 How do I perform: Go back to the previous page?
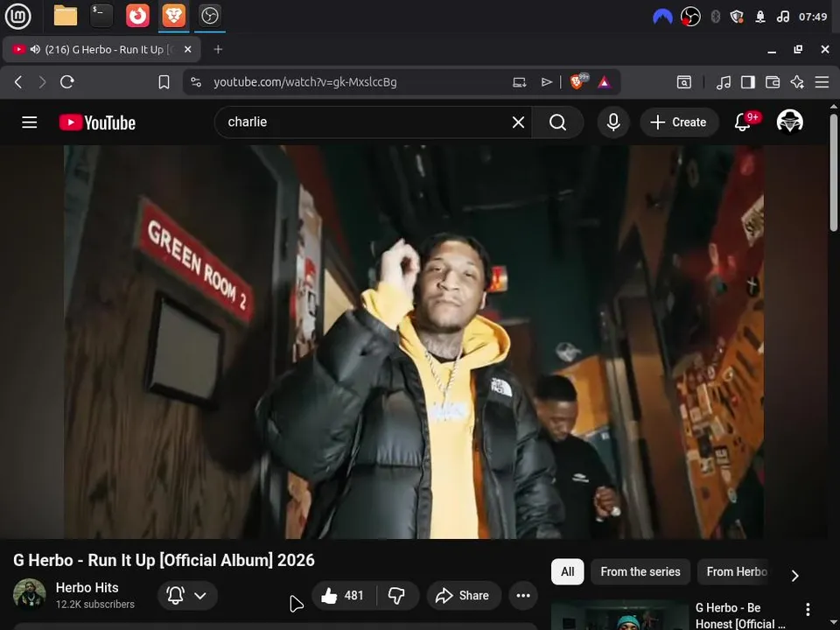click(x=18, y=82)
